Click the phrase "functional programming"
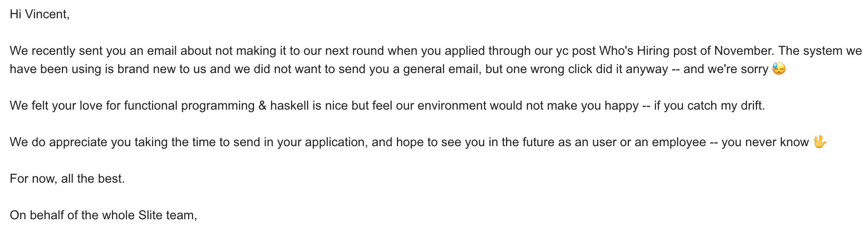This screenshot has width=868, height=226. click(x=189, y=106)
